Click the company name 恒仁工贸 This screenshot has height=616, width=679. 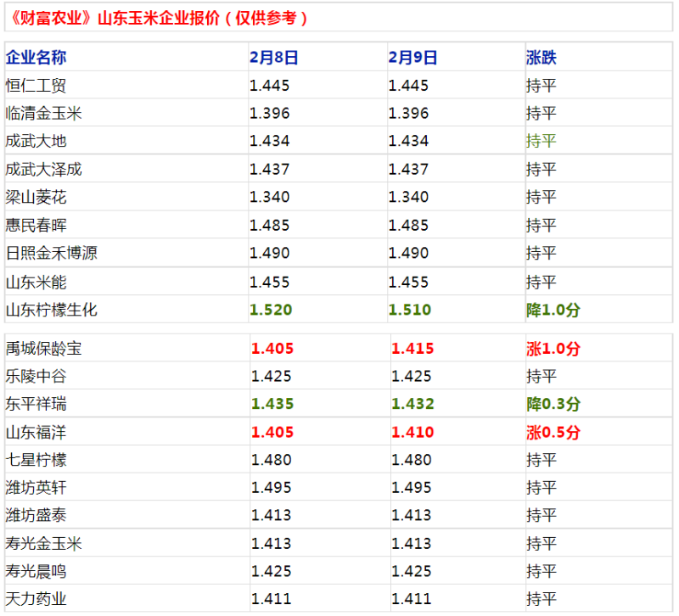pyautogui.click(x=36, y=86)
